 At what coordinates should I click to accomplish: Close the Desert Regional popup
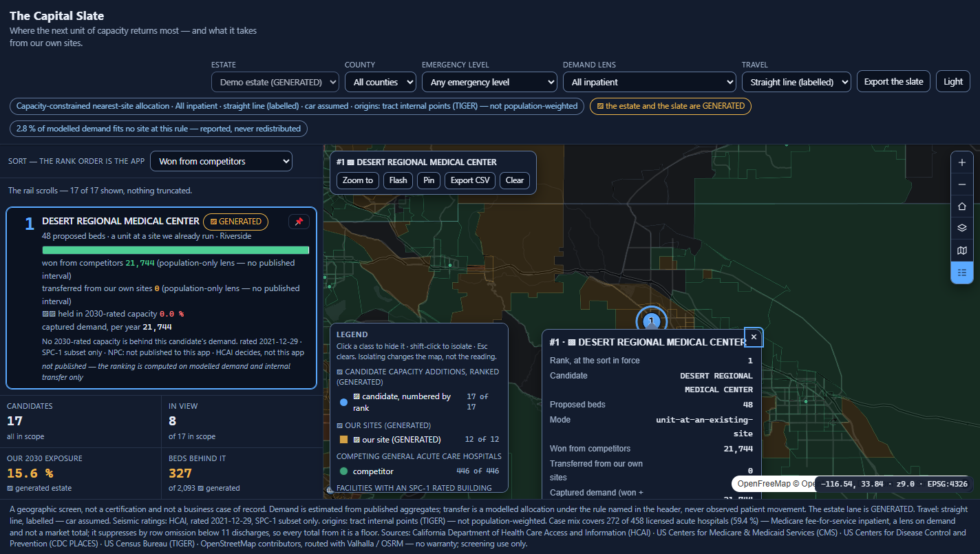coord(754,337)
